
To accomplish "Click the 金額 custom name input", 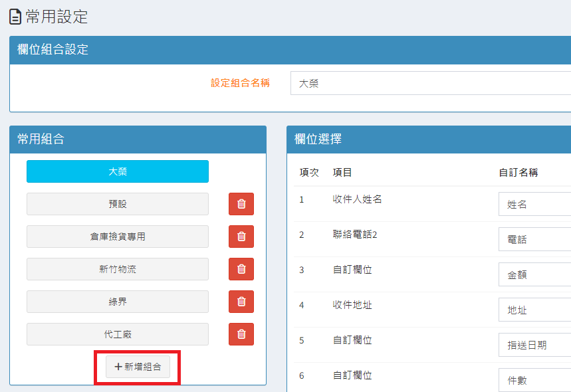I will [534, 274].
